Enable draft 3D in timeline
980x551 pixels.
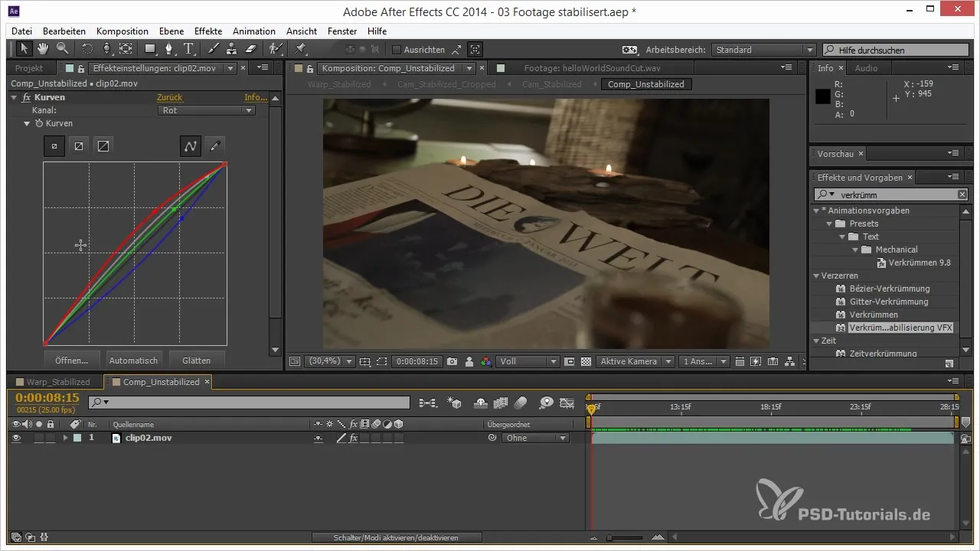[455, 402]
